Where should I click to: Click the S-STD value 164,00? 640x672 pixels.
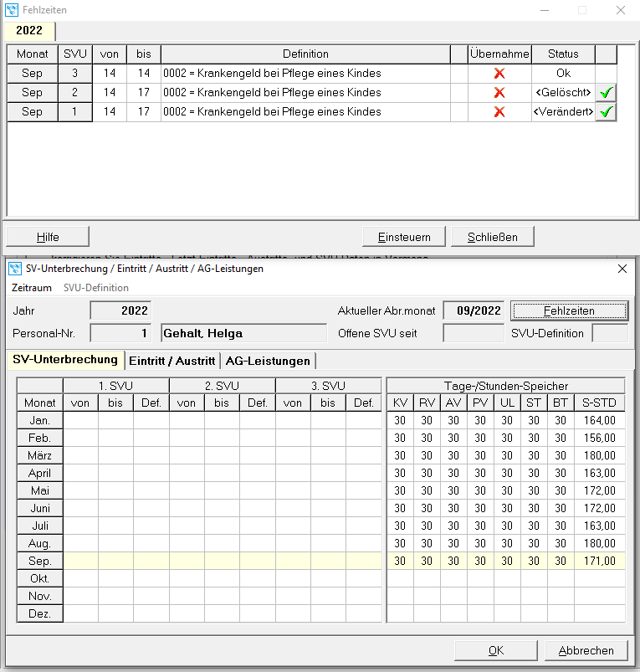[599, 420]
